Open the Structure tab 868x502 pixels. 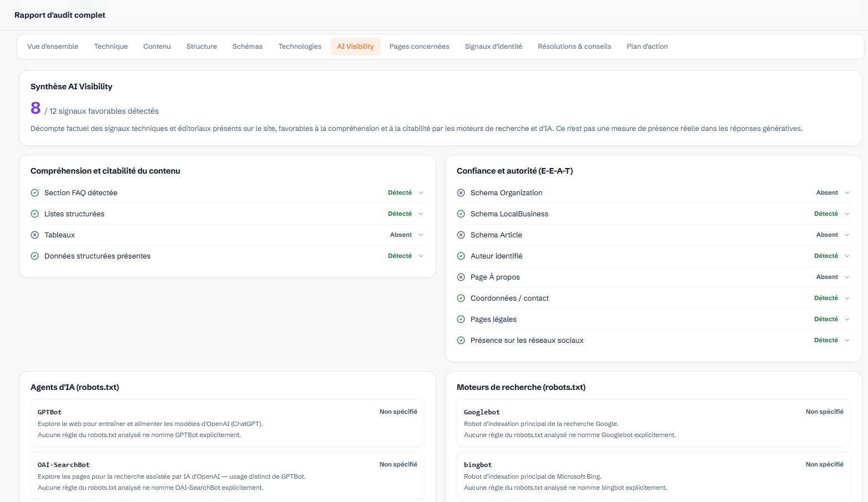(201, 47)
